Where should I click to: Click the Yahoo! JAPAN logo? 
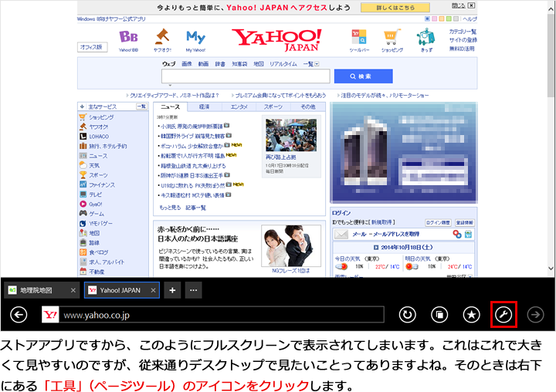277,40
